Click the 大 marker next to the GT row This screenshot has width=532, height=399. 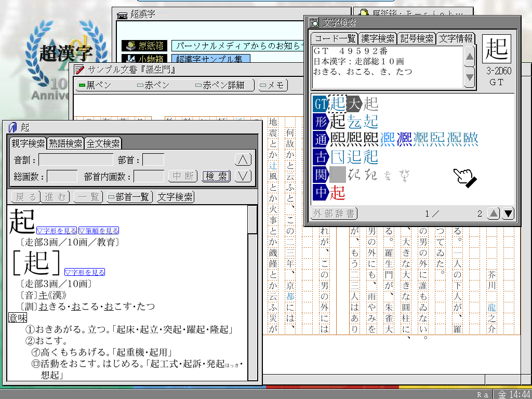click(x=354, y=104)
